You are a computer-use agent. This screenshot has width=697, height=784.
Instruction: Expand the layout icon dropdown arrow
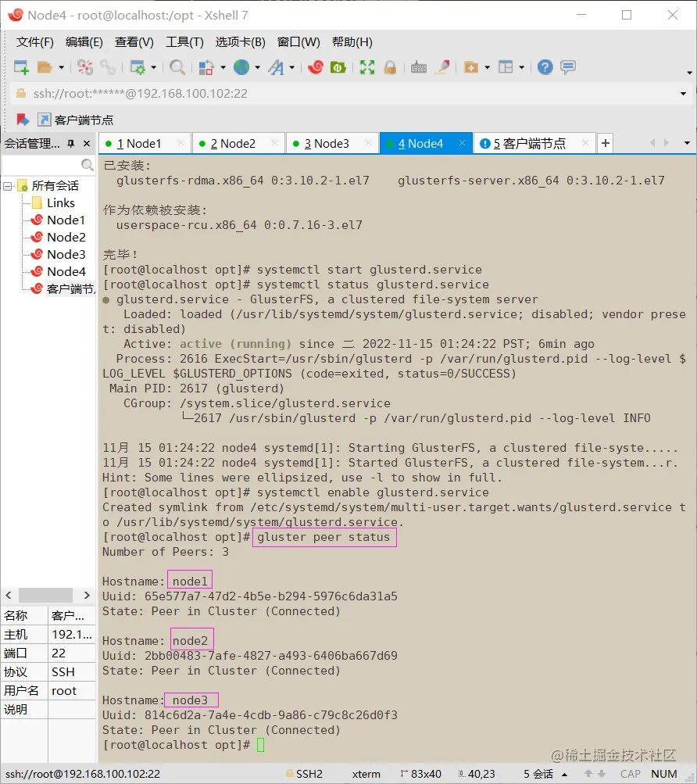point(521,67)
